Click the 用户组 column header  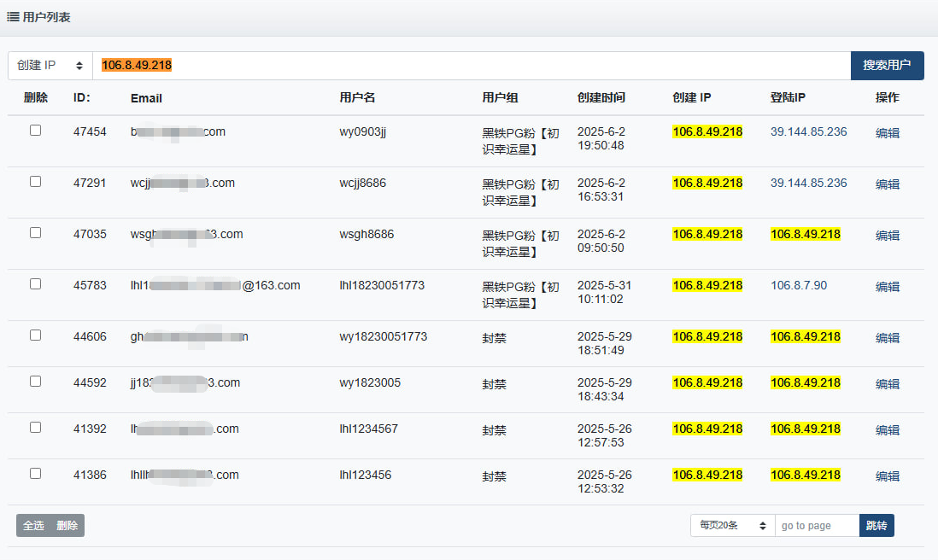(x=500, y=97)
